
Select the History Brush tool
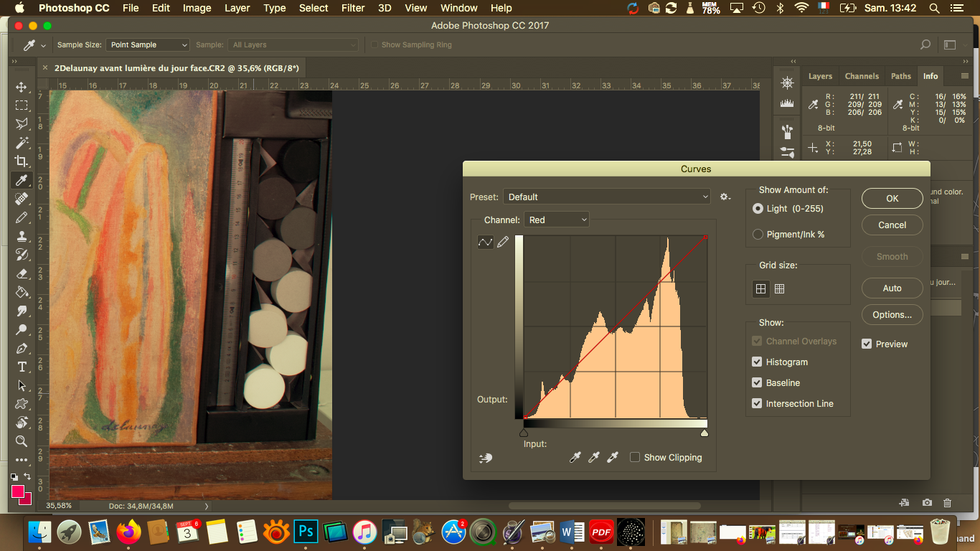coord(22,255)
